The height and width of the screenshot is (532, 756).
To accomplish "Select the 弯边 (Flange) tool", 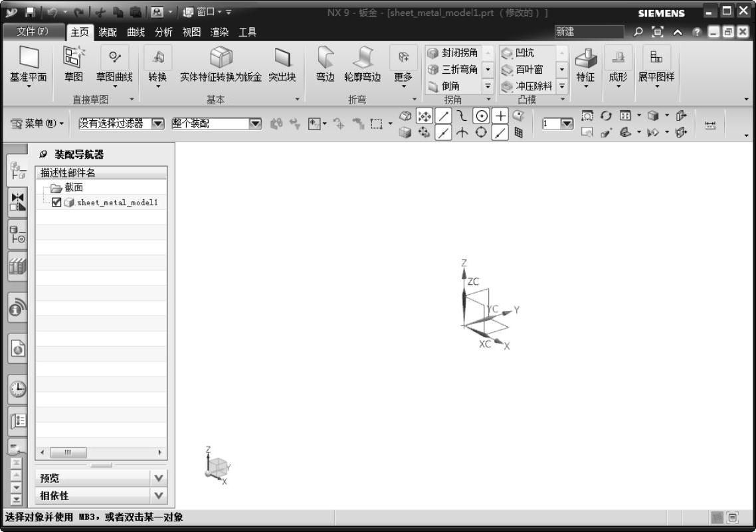I will 326,64.
